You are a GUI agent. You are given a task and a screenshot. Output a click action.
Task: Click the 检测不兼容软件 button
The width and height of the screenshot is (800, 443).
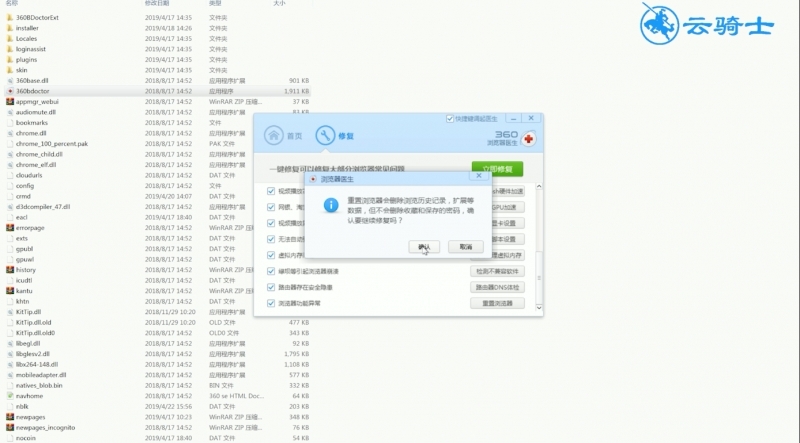(497, 271)
